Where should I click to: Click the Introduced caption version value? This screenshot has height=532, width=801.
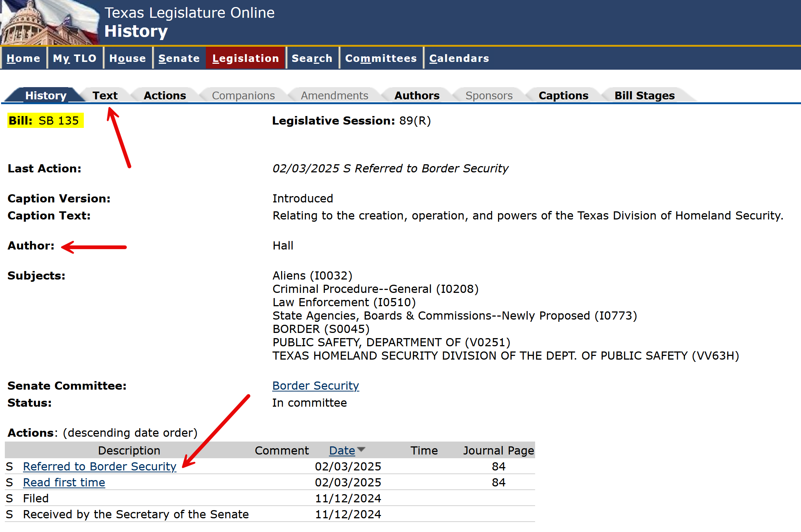(x=303, y=198)
